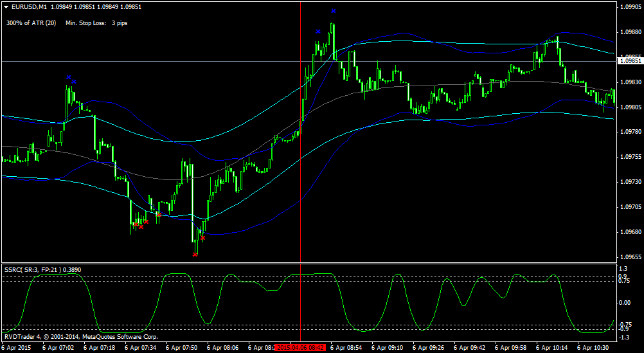The height and width of the screenshot is (353, 644).
Task: Click the 6 Apr 08:54 time label
Action: coord(346,348)
